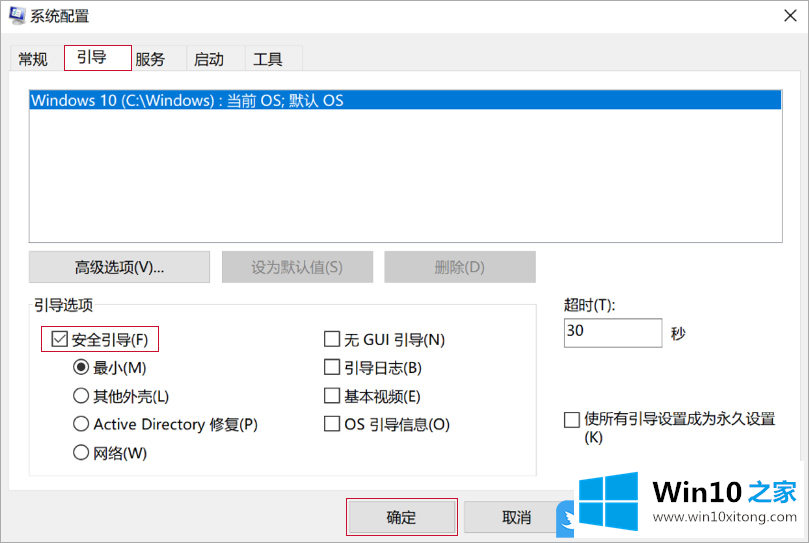
Task: Click the 取消 cancel button
Action: (516, 517)
